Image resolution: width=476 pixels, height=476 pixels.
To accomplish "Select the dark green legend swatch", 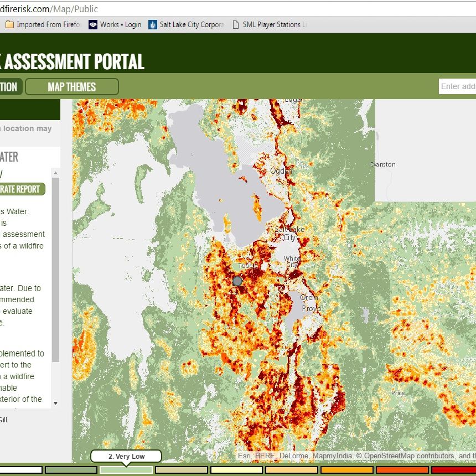I will pos(71,470).
